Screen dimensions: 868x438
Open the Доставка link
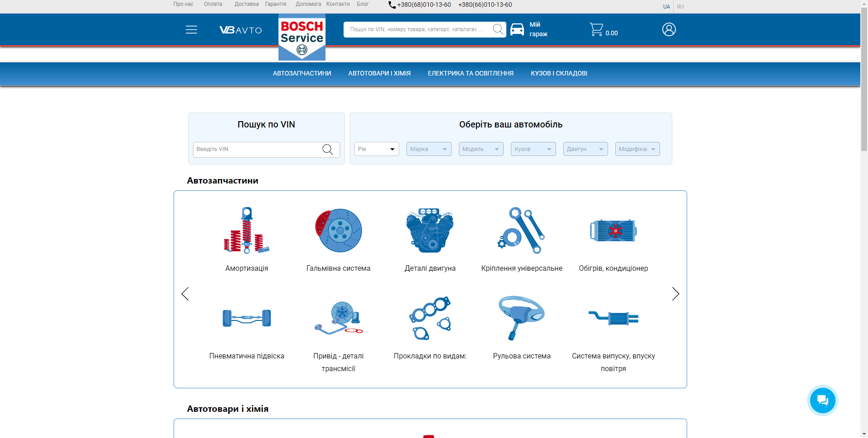[x=246, y=4]
